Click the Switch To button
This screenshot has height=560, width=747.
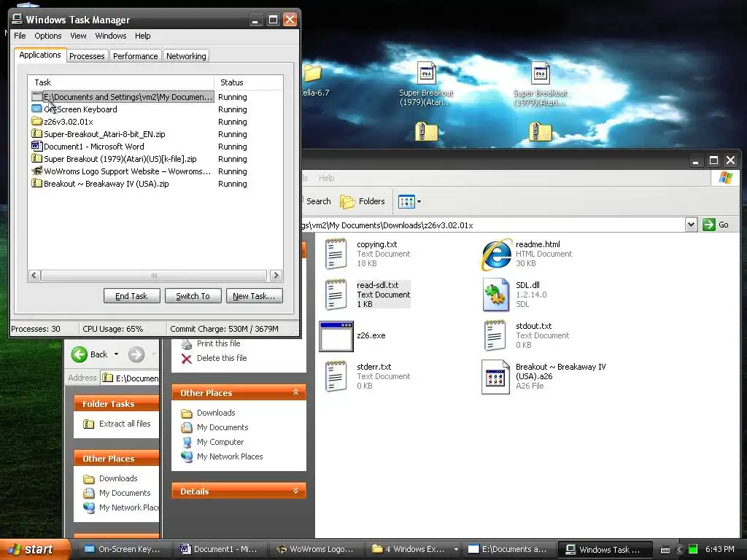coord(193,296)
